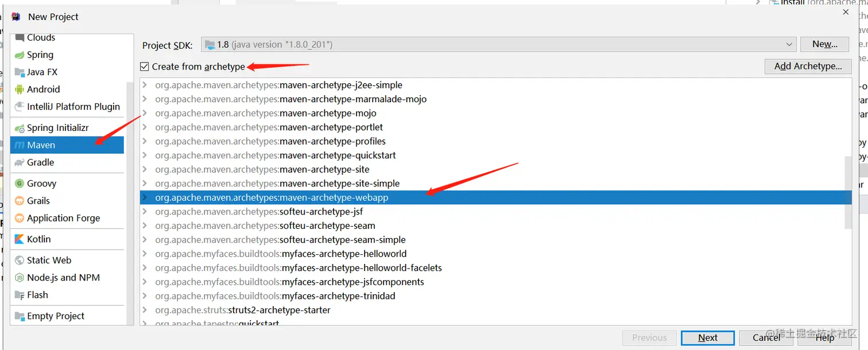Click the IntelliJ logo in title bar
The height and width of the screenshot is (350, 868).
pyautogui.click(x=15, y=17)
